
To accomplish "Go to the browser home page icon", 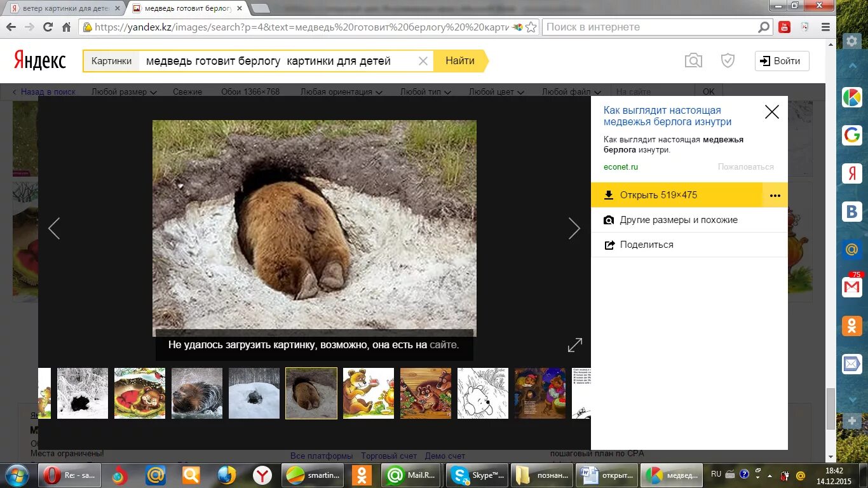I will (66, 27).
